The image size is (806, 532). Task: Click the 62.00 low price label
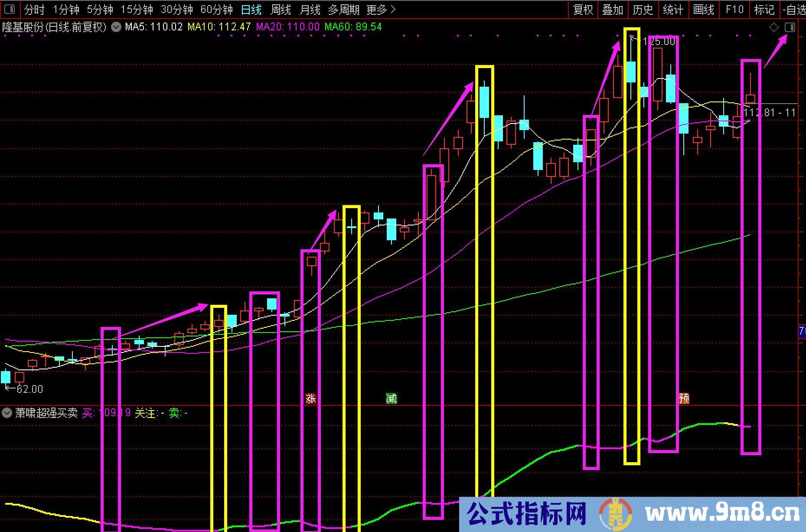point(29,389)
